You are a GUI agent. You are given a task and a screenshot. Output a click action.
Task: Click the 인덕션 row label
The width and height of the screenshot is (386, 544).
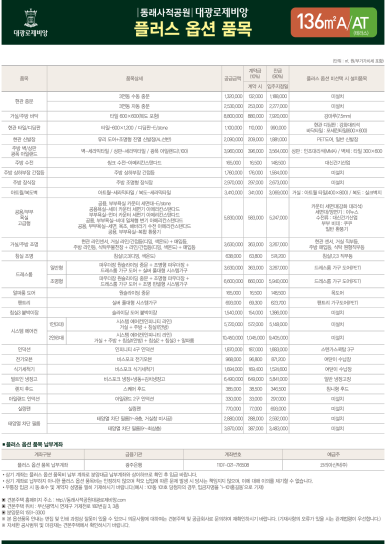pyautogui.click(x=24, y=349)
